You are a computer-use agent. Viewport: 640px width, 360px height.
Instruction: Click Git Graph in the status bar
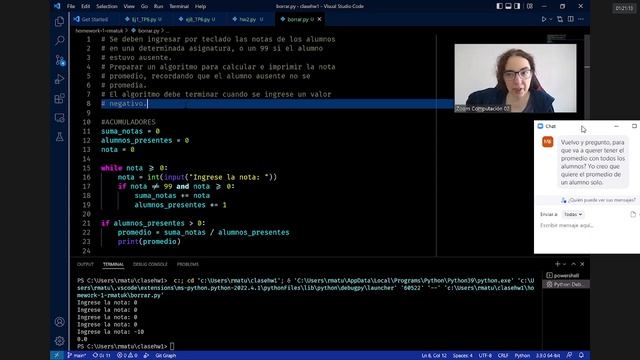166,356
